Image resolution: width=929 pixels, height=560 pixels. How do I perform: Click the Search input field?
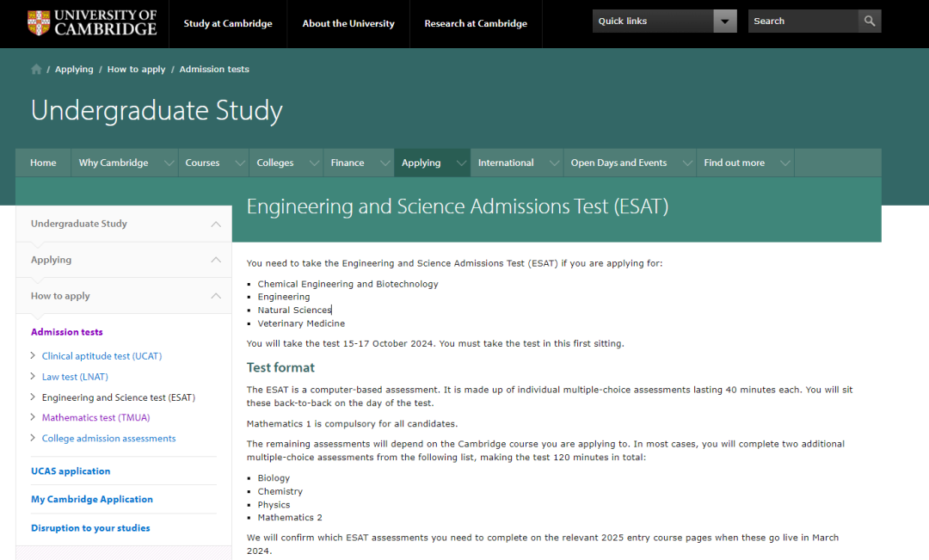tap(803, 21)
